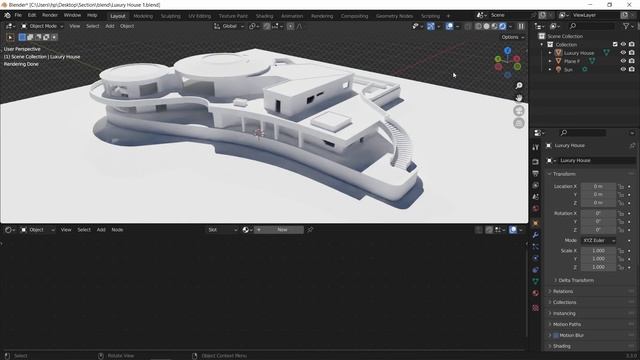Open the Particles properties tab icon
This screenshot has width=640, height=360.
(x=536, y=247)
